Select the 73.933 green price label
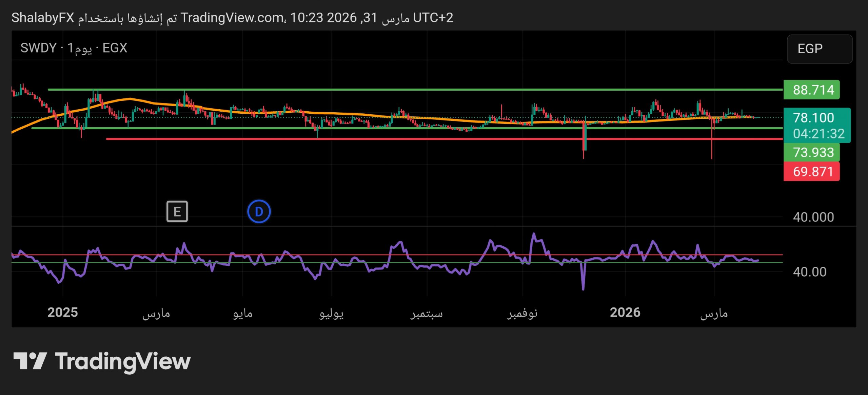 pos(812,152)
